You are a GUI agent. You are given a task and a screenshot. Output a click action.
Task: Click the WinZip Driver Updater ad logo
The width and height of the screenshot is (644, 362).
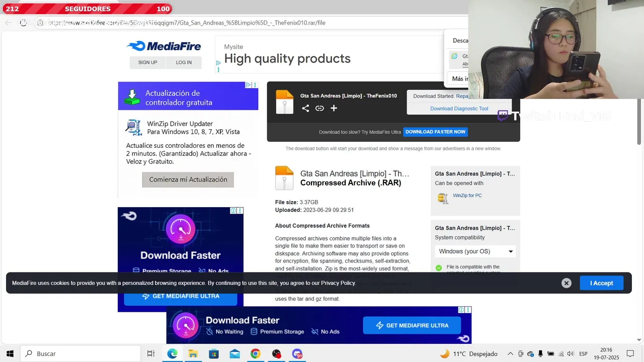(133, 128)
